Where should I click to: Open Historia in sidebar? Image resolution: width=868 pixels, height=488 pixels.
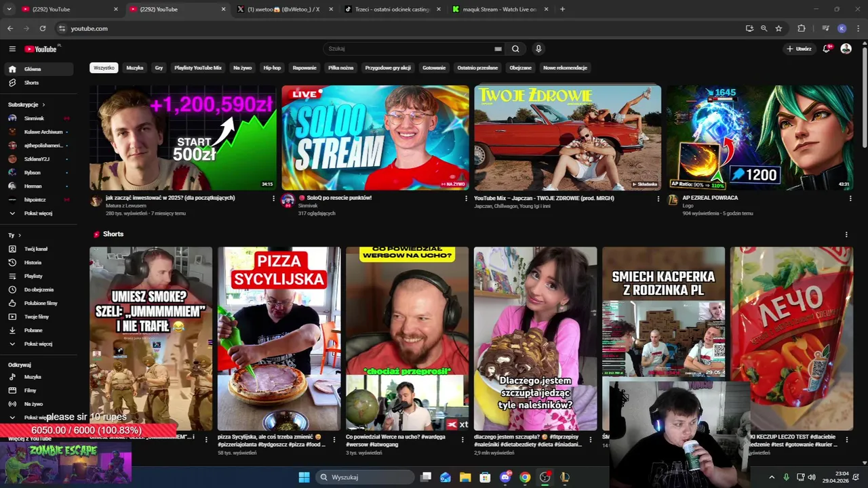(x=38, y=262)
